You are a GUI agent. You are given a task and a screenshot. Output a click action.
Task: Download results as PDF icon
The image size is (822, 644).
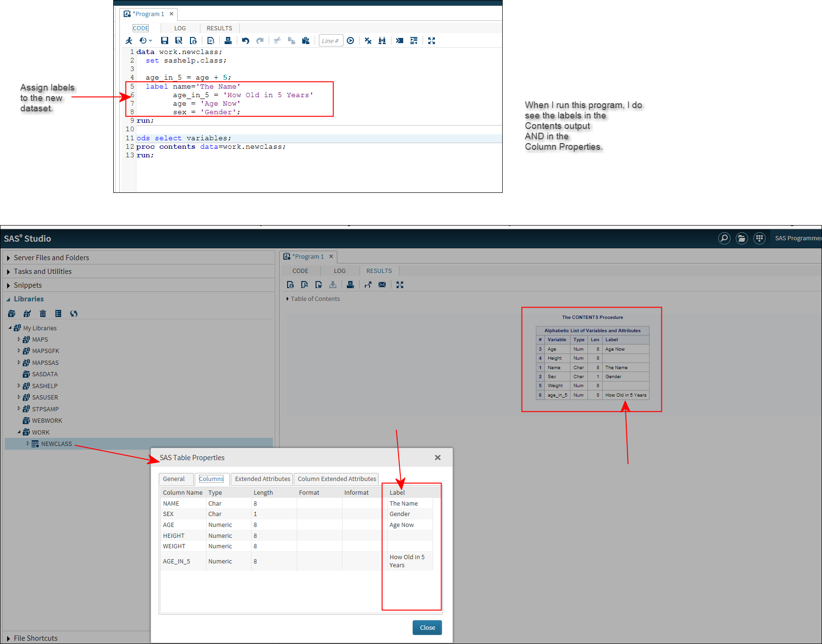click(x=304, y=285)
